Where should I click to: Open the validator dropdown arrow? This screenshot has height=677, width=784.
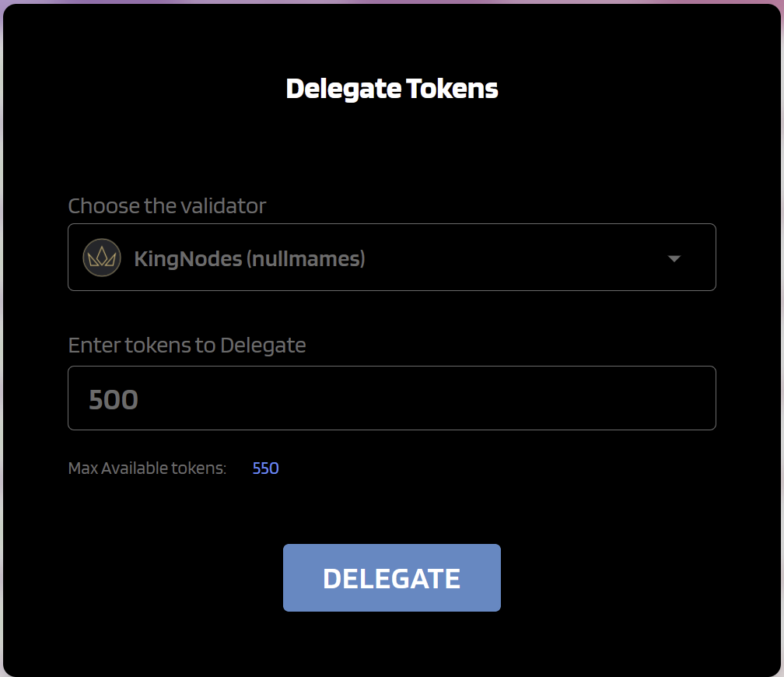[674, 258]
